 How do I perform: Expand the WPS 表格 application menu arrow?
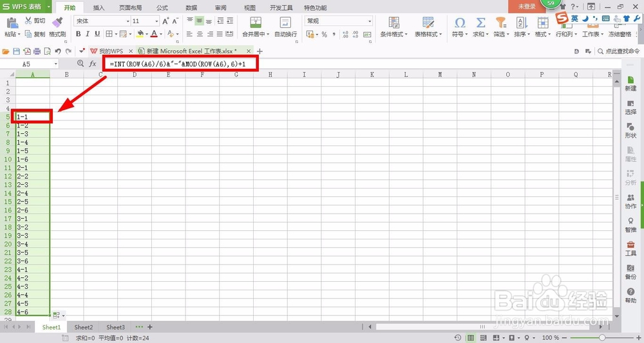tap(48, 6)
